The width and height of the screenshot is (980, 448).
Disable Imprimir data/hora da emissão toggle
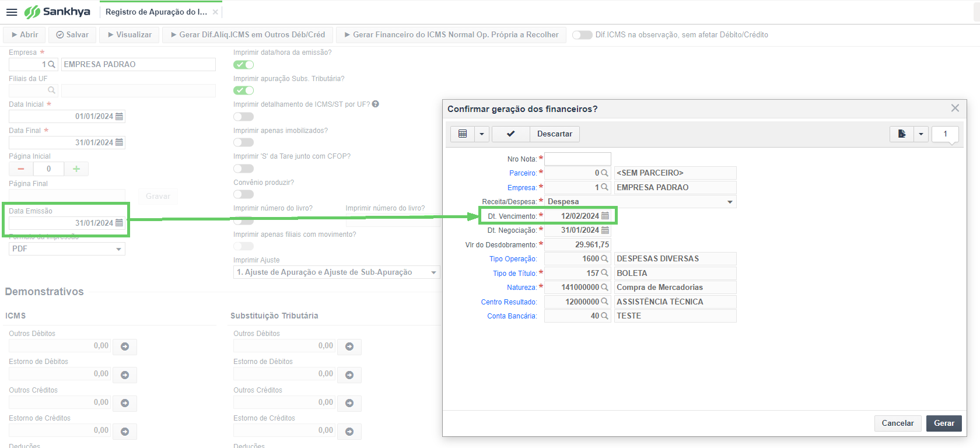pos(243,64)
